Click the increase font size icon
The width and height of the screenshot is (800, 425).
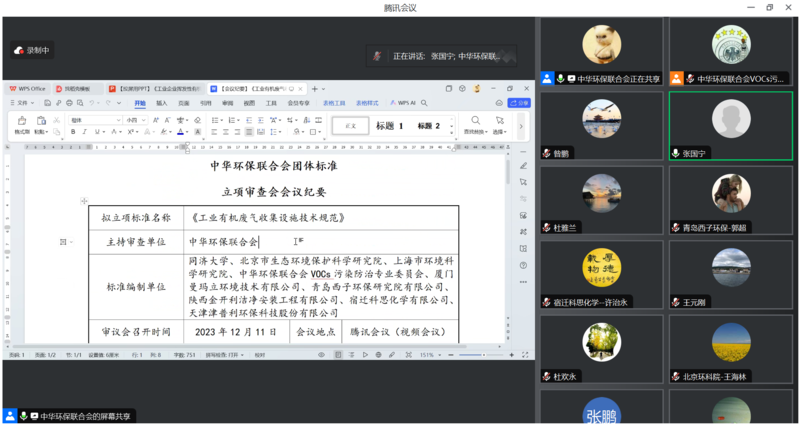(155, 120)
